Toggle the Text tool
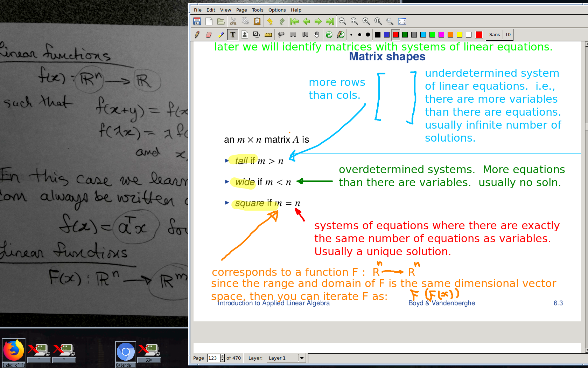The image size is (588, 368). click(233, 35)
